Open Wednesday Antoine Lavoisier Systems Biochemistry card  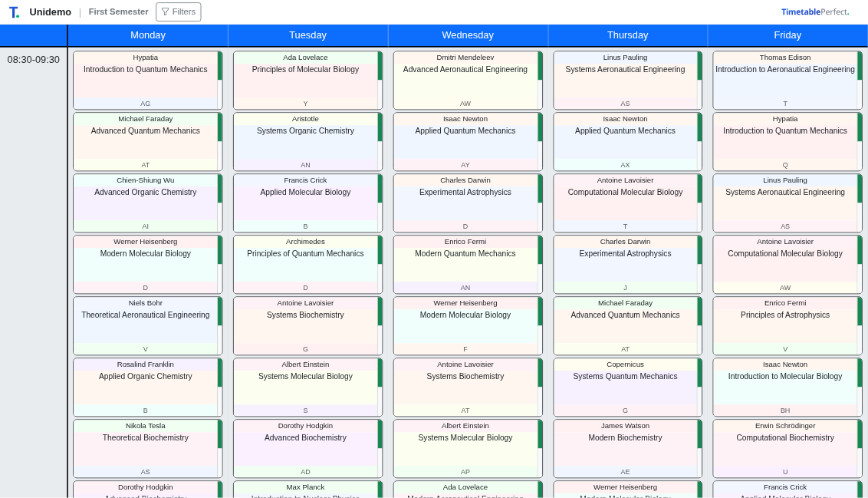(468, 388)
